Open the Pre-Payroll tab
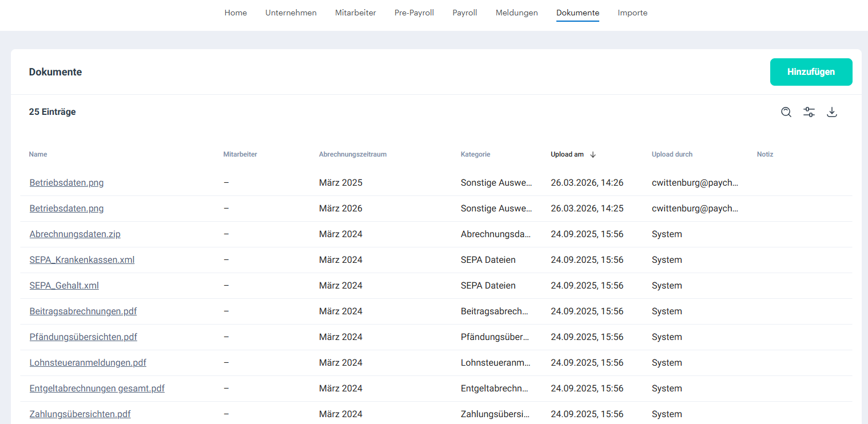The width and height of the screenshot is (868, 424). [414, 13]
